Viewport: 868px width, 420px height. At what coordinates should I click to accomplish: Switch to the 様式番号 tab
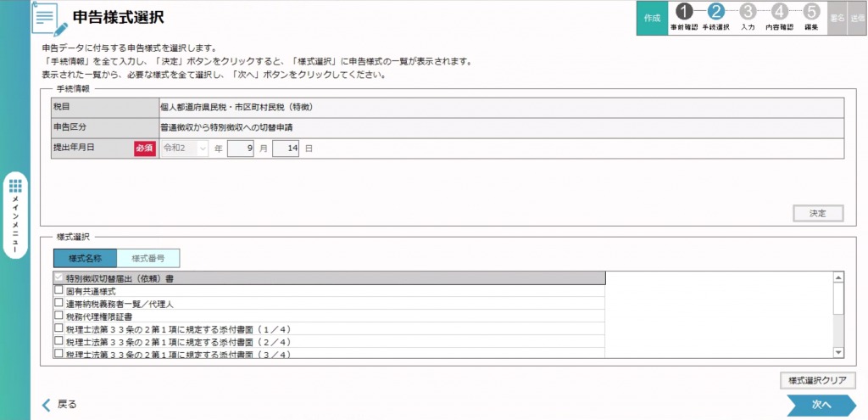[x=148, y=259]
